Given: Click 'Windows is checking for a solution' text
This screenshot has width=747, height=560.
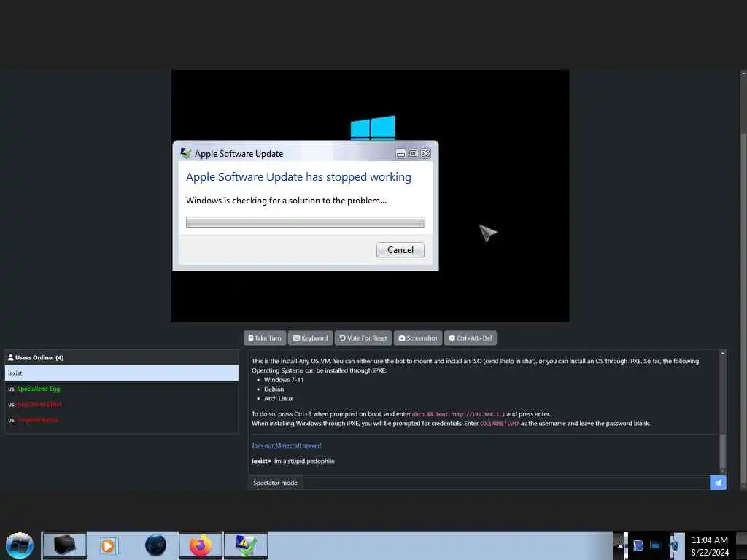Looking at the screenshot, I should 286,201.
